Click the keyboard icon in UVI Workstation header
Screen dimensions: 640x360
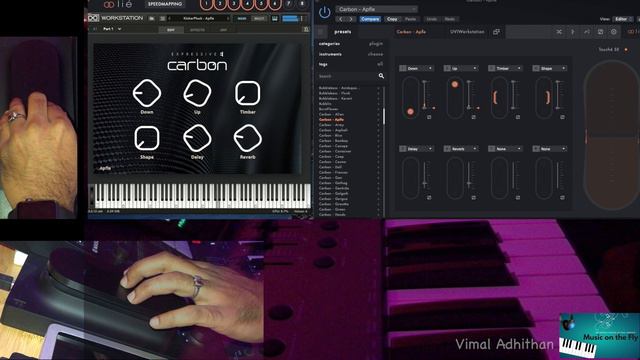coord(275,18)
